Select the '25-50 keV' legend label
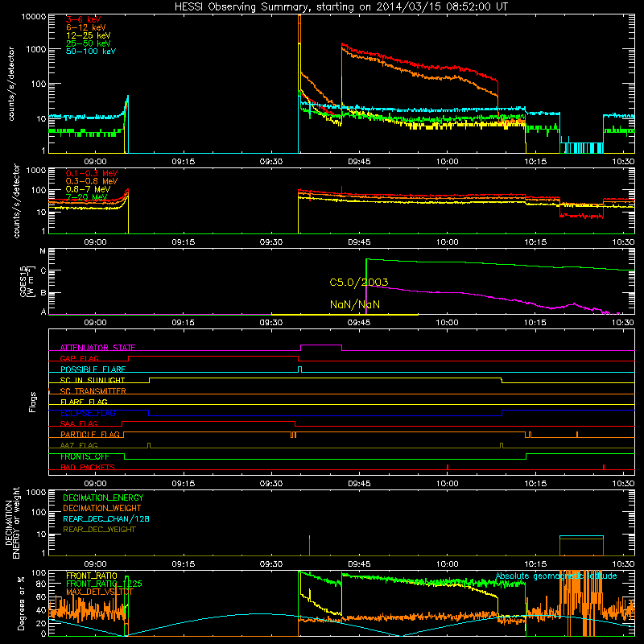 click(89, 43)
